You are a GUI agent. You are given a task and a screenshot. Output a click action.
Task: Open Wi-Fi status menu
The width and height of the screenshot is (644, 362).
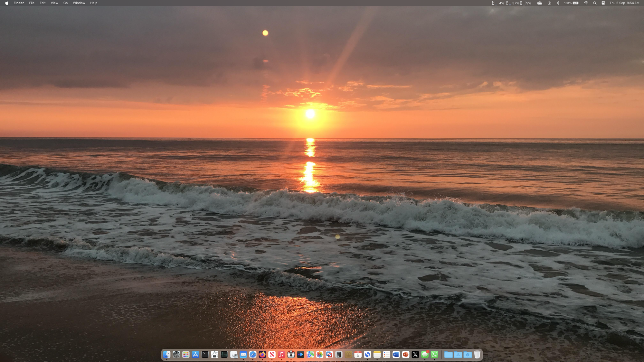click(x=586, y=3)
